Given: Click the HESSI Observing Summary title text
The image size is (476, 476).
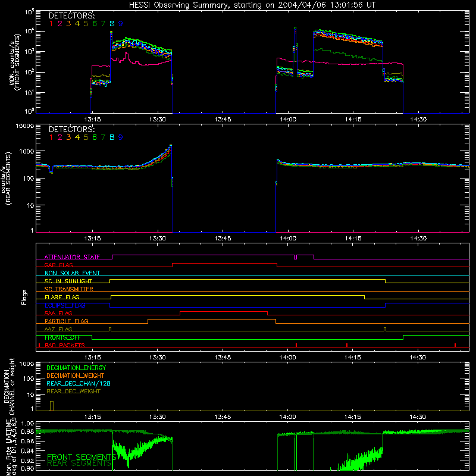Looking at the screenshot, I should click(252, 5).
